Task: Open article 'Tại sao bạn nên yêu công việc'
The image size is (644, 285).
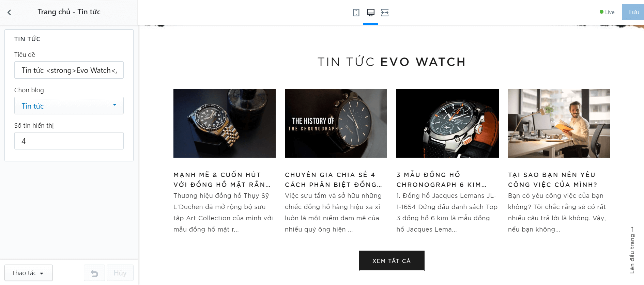Action: 553,180
